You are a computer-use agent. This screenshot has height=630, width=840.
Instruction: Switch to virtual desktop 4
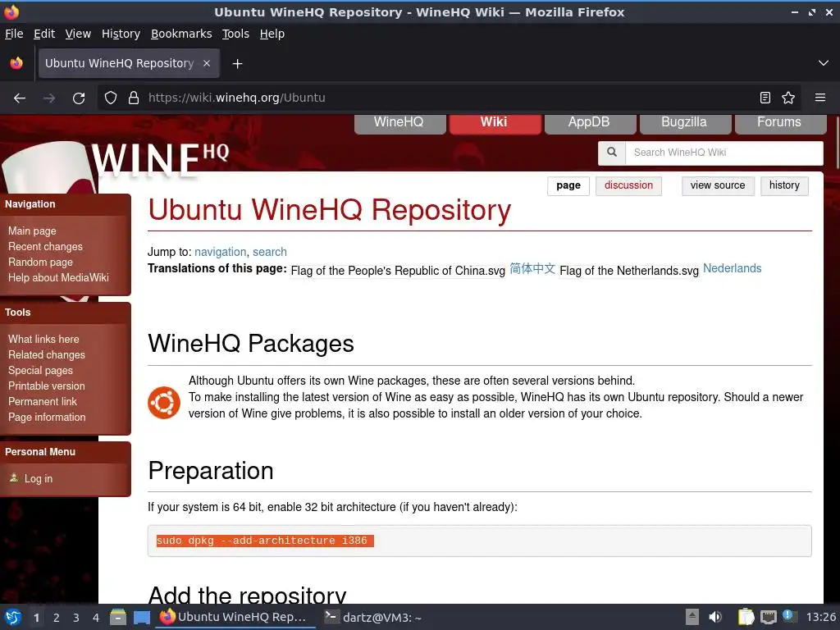tap(96, 618)
